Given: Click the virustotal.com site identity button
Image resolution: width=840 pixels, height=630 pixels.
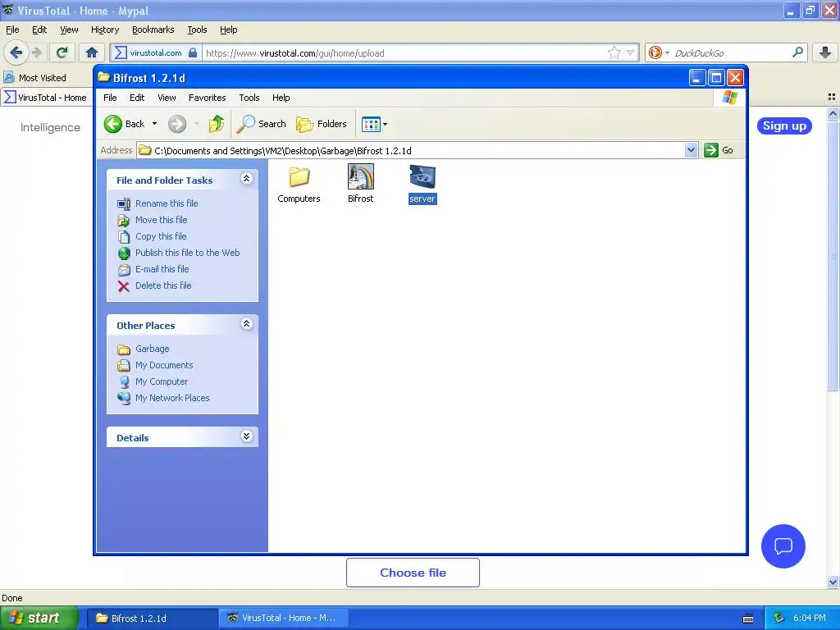Looking at the screenshot, I should click(156, 52).
